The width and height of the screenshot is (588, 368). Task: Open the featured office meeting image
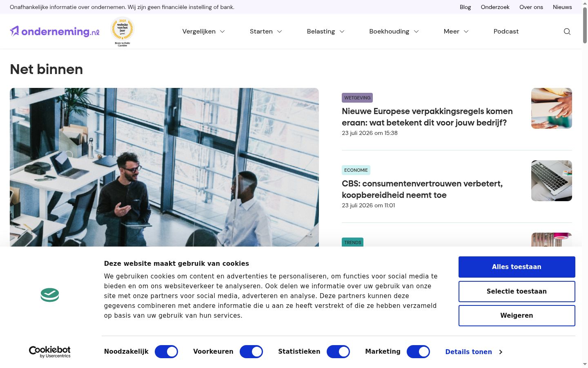click(x=164, y=167)
